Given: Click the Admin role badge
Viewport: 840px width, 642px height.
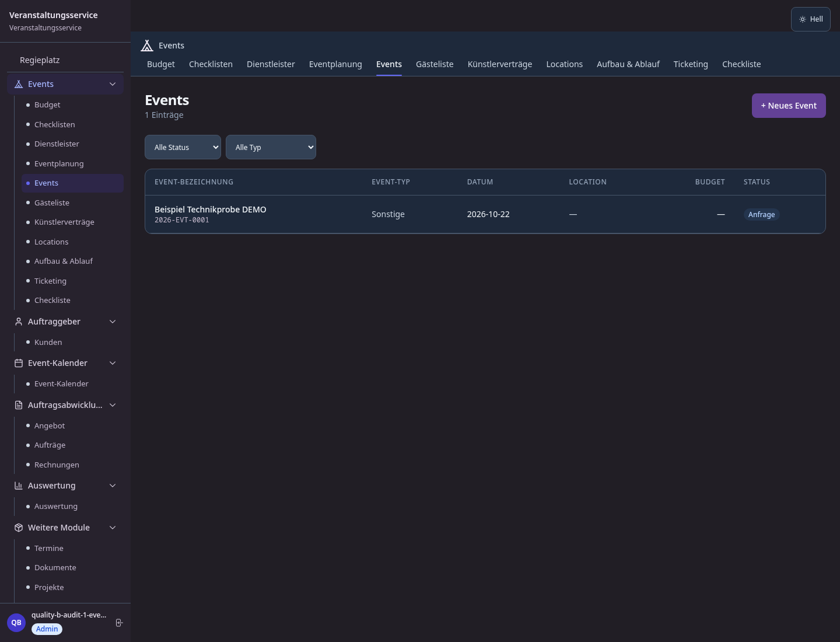Looking at the screenshot, I should (47, 629).
